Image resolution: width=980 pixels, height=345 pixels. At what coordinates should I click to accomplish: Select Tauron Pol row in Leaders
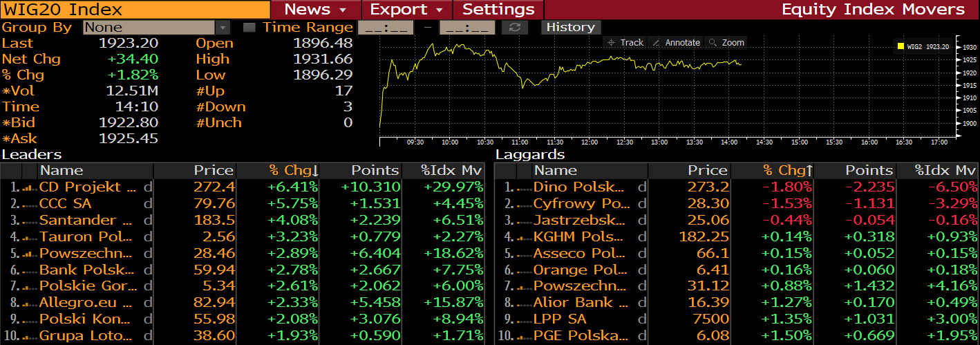point(242,237)
